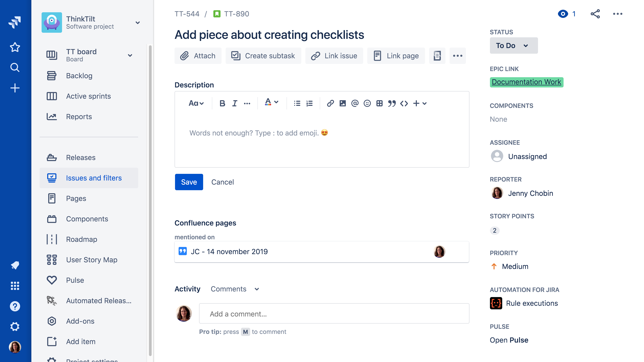Image resolution: width=644 pixels, height=362 pixels.
Task: Toggle bold formatting in description editor
Action: coord(222,103)
